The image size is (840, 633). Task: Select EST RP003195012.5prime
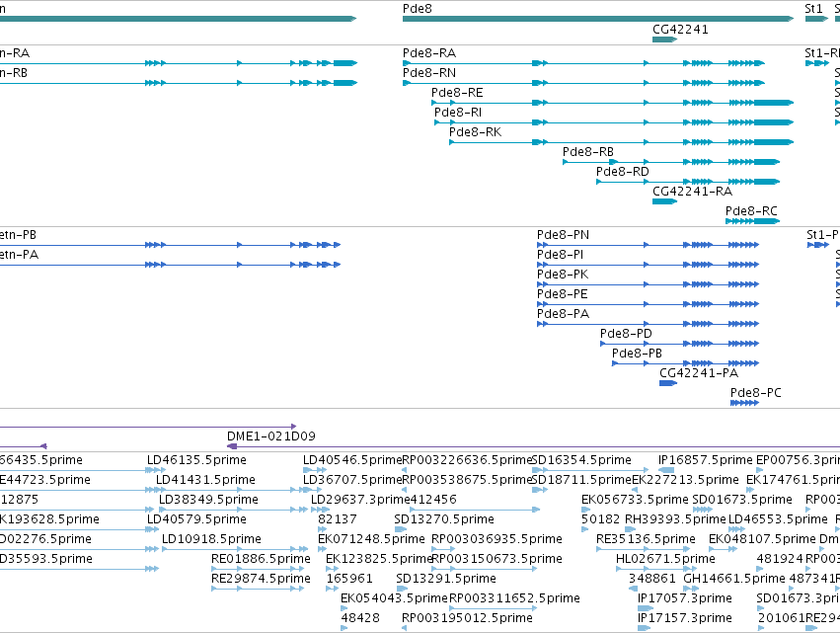tap(467, 618)
